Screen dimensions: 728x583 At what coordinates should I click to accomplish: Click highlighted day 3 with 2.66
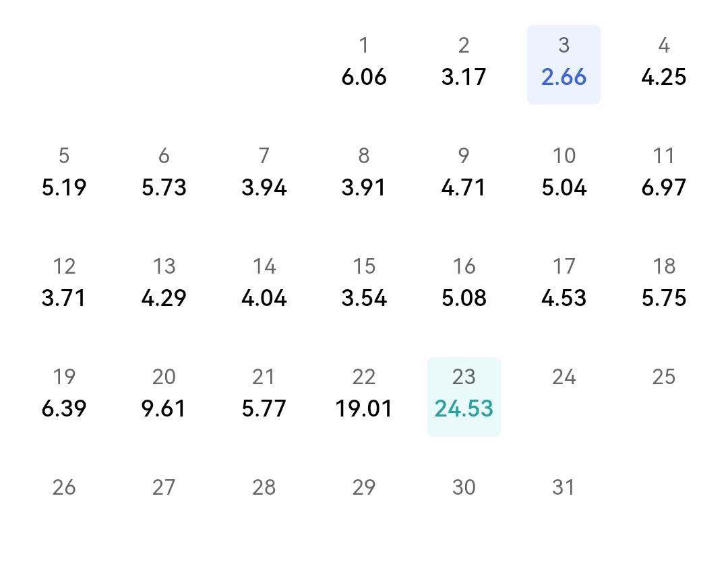pos(564,64)
